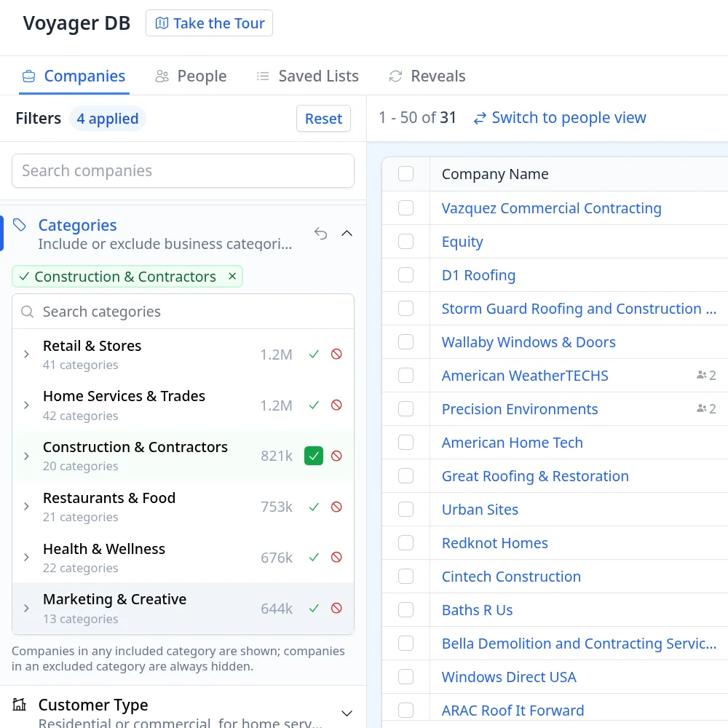
Task: Toggle the select-all checkbox in Company Name header
Action: [405, 174]
